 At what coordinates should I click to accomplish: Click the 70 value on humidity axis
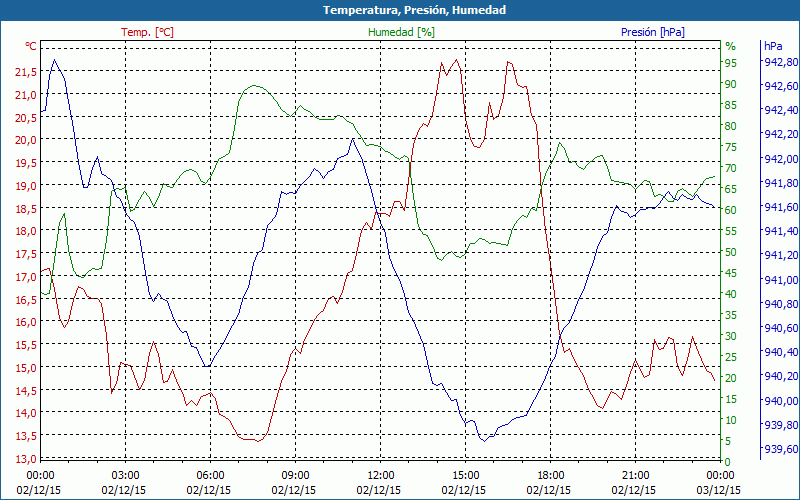click(731, 168)
